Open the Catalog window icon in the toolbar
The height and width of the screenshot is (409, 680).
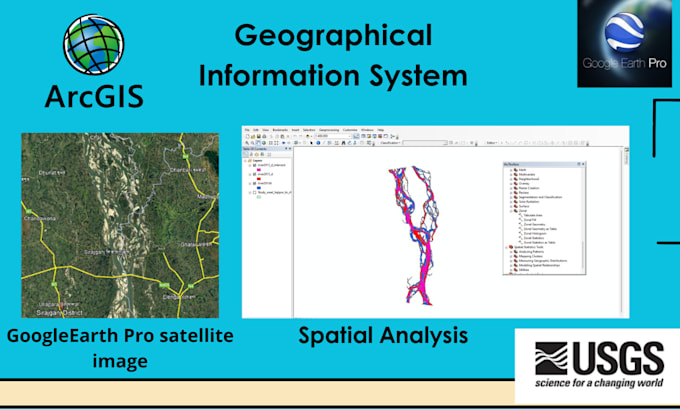(369, 136)
